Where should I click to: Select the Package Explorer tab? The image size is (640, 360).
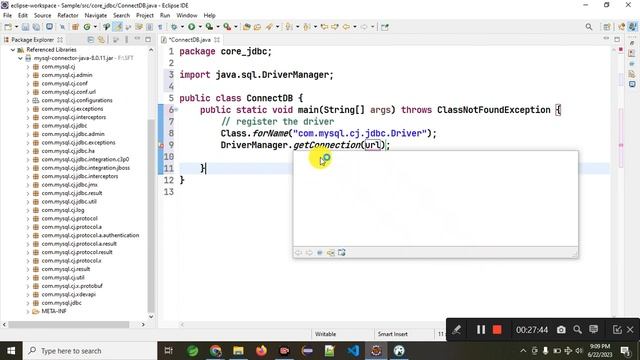coord(33,40)
